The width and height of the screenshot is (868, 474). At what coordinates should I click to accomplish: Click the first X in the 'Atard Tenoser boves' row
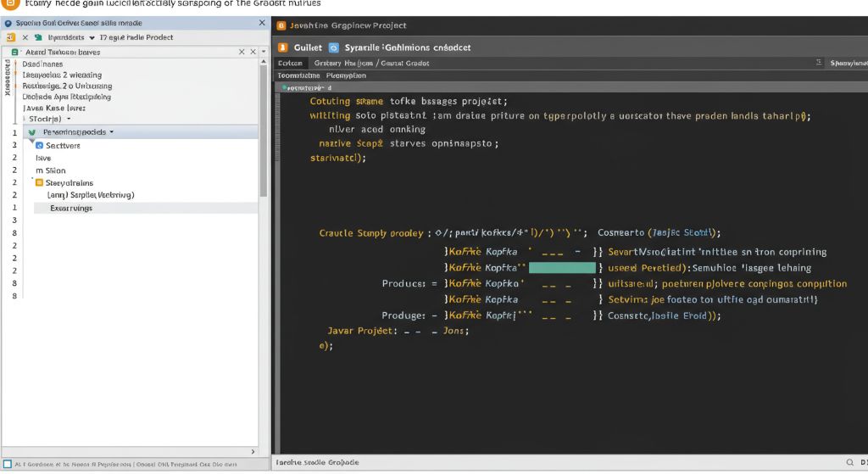pyautogui.click(x=242, y=52)
